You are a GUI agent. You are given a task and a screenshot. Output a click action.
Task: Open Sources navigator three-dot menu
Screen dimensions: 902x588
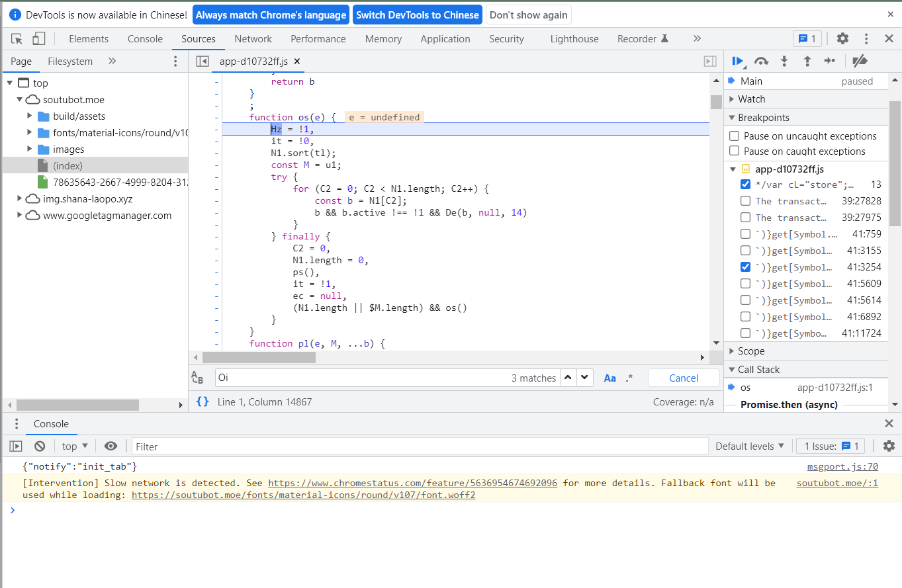tap(175, 62)
